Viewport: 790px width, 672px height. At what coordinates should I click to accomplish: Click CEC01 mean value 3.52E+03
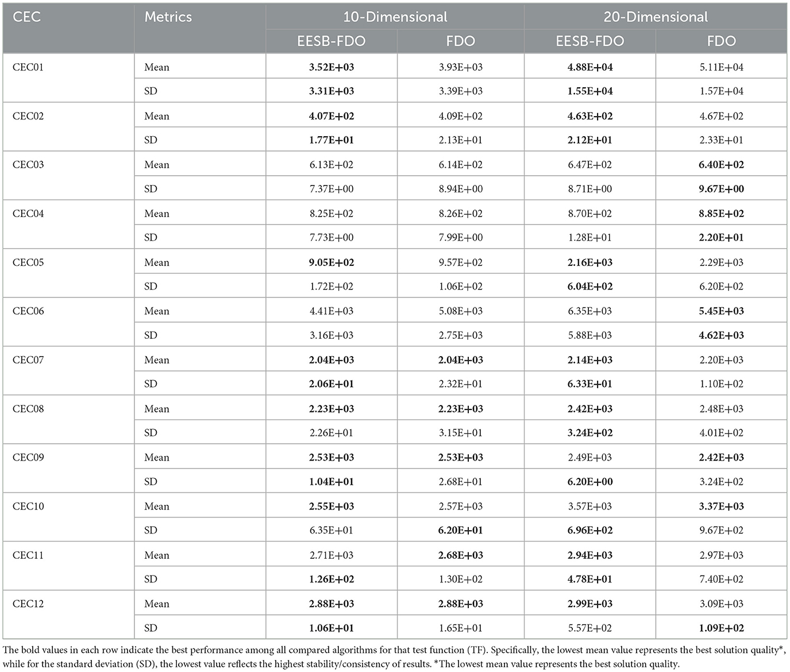point(332,67)
